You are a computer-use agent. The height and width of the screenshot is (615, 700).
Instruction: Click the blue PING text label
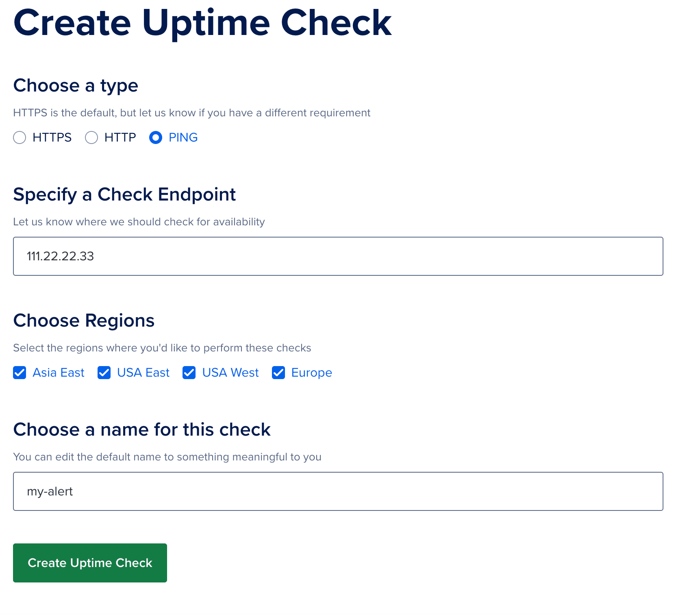[x=183, y=137]
